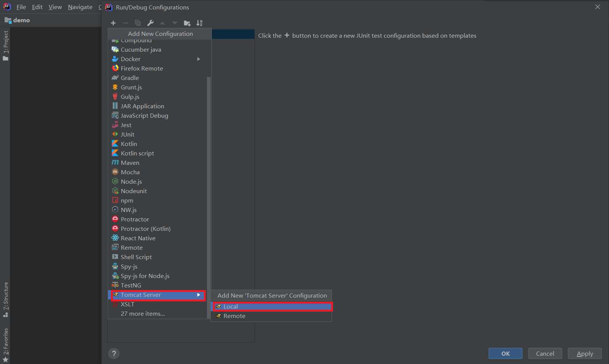Expand the Tomcat Server submenu
This screenshot has height=364, width=609.
[x=157, y=295]
